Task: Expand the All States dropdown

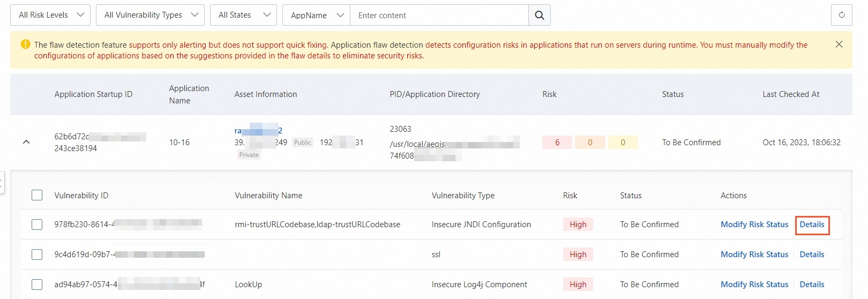Action: (243, 15)
